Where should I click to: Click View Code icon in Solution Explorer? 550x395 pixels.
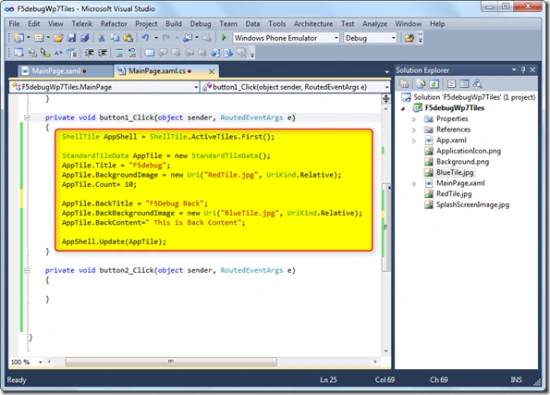point(451,84)
